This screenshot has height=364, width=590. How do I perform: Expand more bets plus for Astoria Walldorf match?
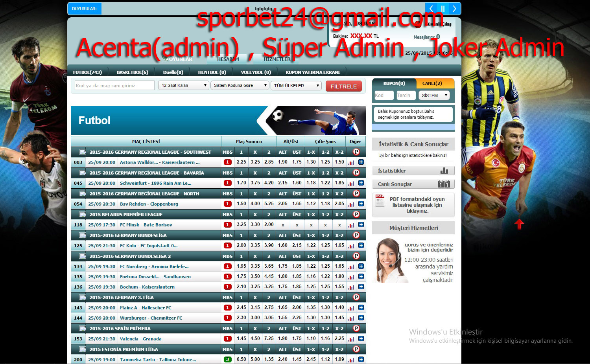tap(361, 162)
